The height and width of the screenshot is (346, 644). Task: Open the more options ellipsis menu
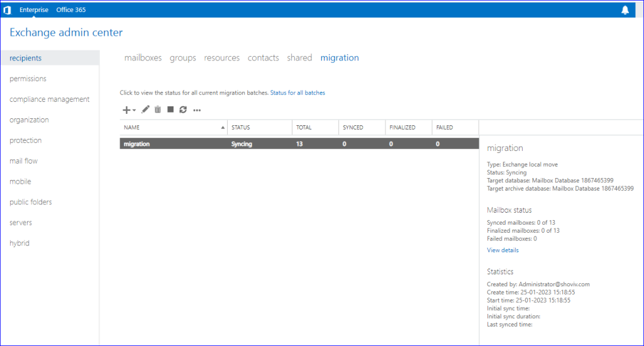pos(197,110)
